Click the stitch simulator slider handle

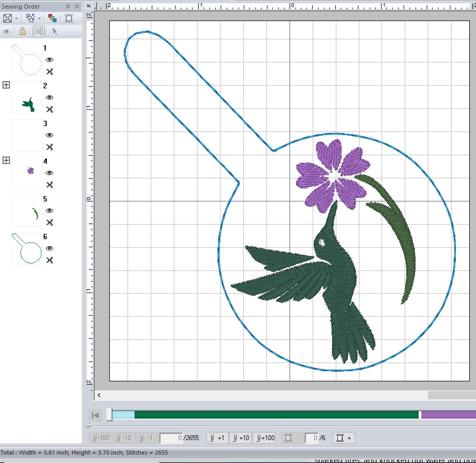click(x=109, y=415)
